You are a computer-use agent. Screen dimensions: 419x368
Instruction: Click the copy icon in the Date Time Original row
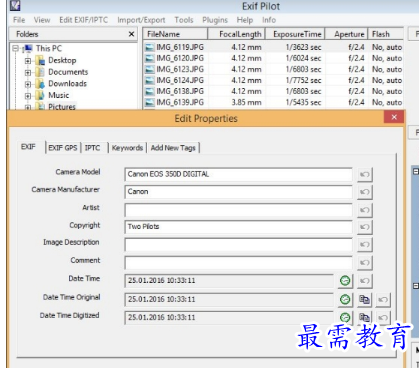coord(364,300)
